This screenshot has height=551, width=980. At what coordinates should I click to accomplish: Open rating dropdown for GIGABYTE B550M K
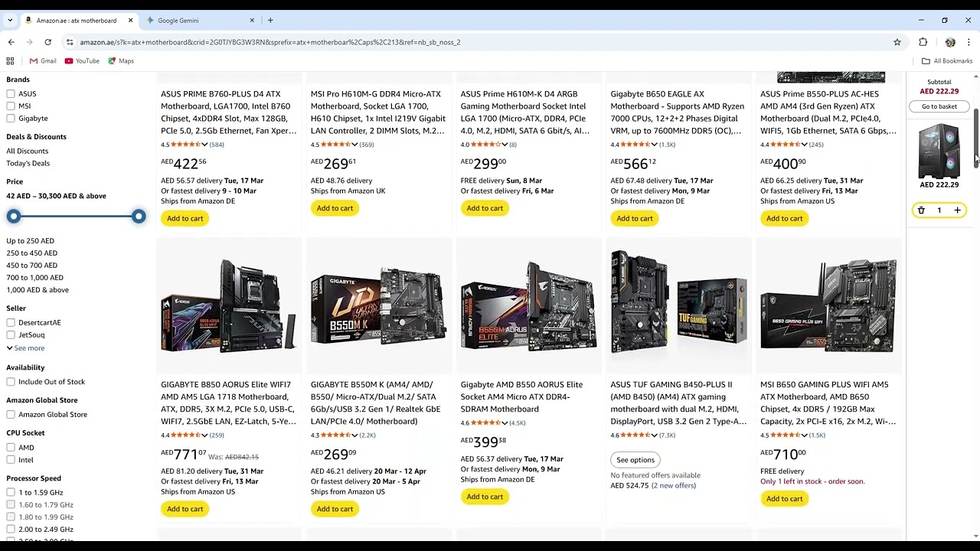coord(354,435)
